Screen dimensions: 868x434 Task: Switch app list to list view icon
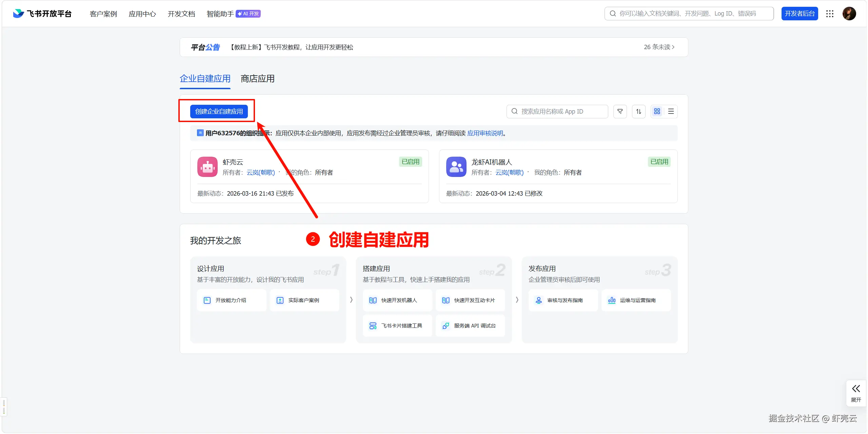(x=671, y=111)
